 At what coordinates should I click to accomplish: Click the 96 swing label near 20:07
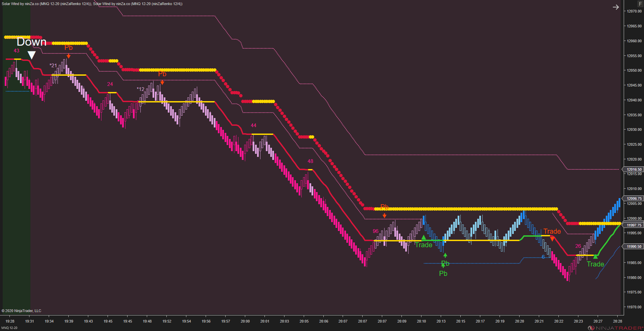pyautogui.click(x=375, y=231)
